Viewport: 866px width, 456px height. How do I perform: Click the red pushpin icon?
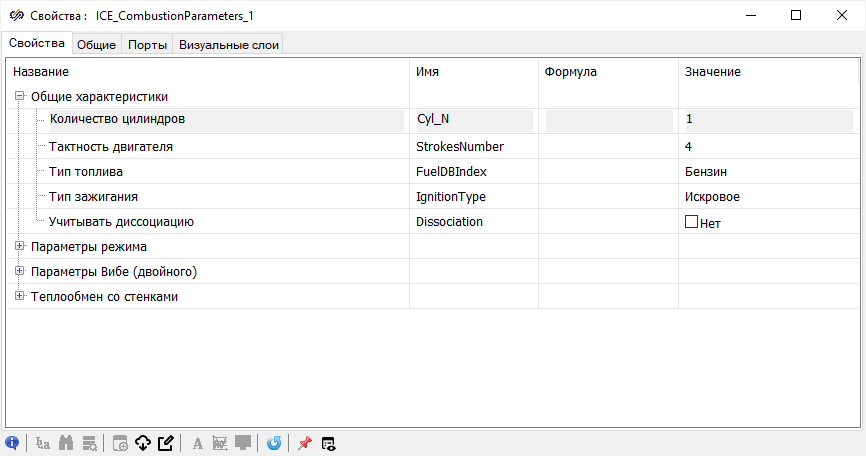click(304, 443)
